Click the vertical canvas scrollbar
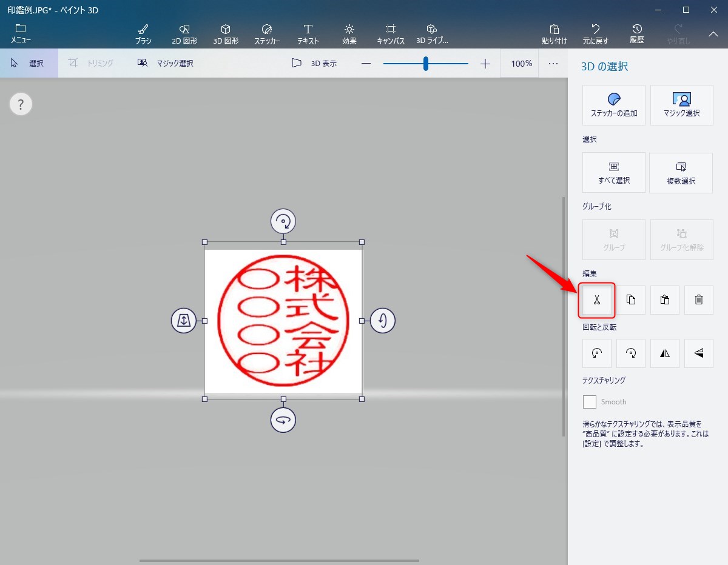728x565 pixels. pyautogui.click(x=564, y=316)
